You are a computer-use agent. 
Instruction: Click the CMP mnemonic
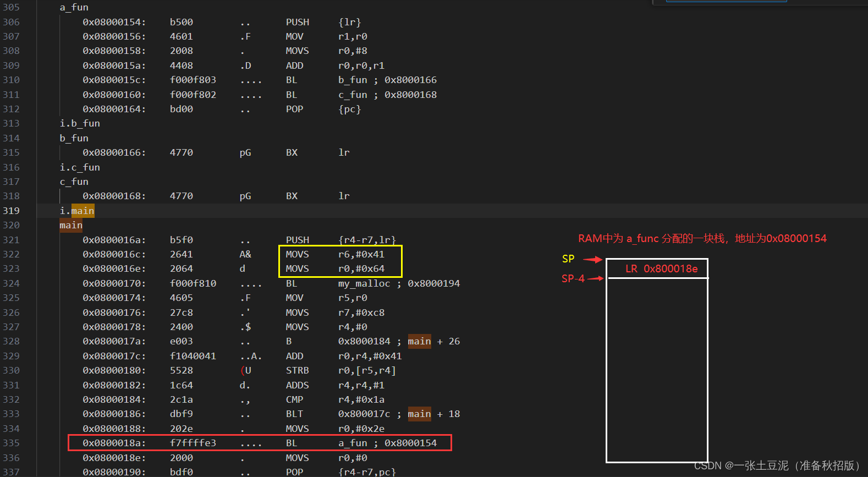point(295,399)
